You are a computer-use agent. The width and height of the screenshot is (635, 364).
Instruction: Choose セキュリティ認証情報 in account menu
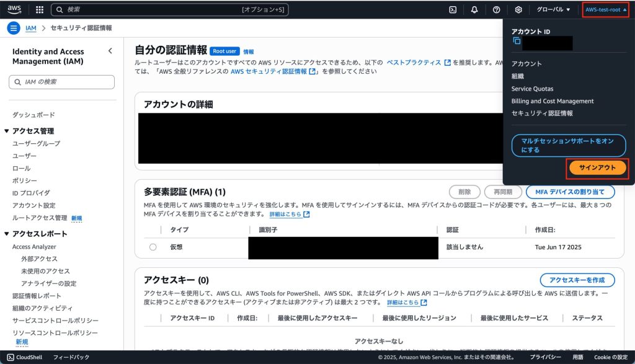pyautogui.click(x=542, y=113)
